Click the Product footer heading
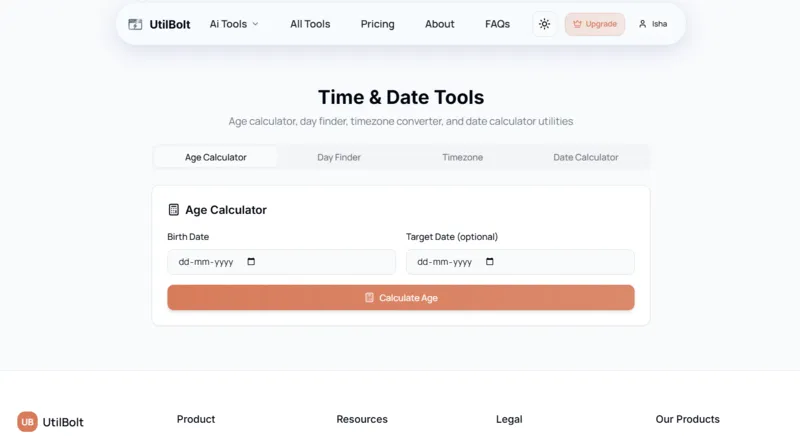The height and width of the screenshot is (437, 800). (x=196, y=419)
